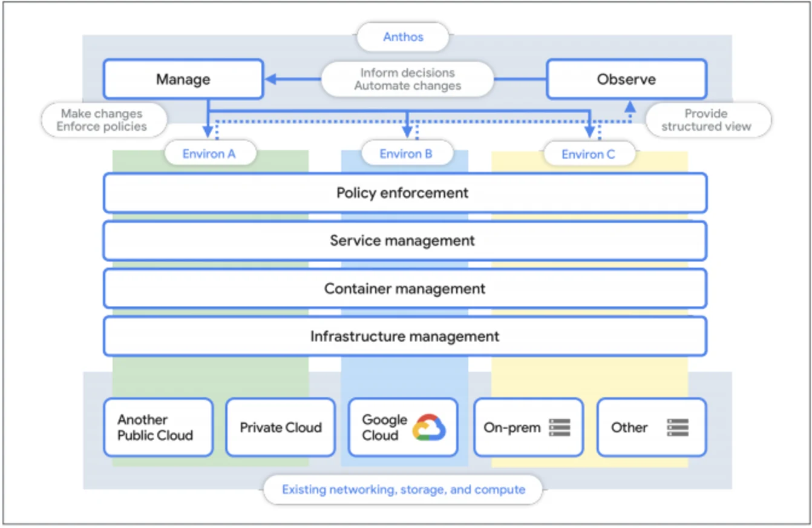This screenshot has width=812, height=528.
Task: Click the On-prem text
Action: pos(512,427)
